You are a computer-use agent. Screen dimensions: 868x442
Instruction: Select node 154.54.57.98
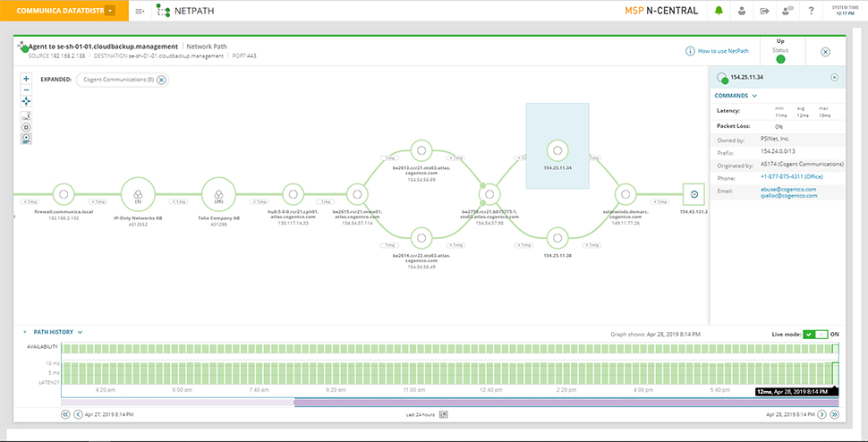coord(489,194)
